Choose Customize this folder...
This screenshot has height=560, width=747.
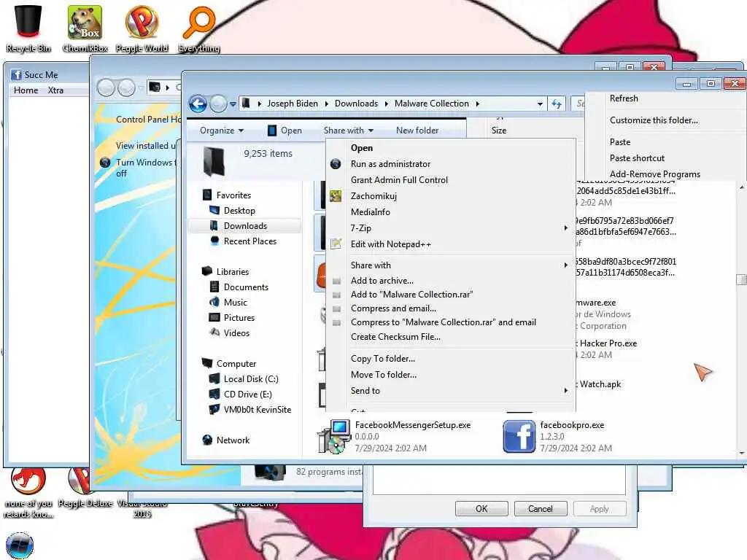654,120
